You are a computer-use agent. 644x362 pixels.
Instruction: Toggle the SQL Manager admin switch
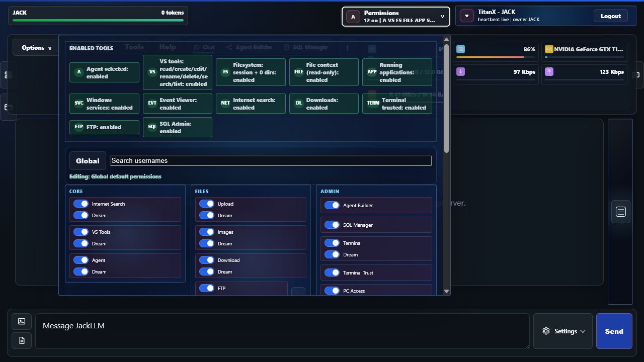[332, 225]
